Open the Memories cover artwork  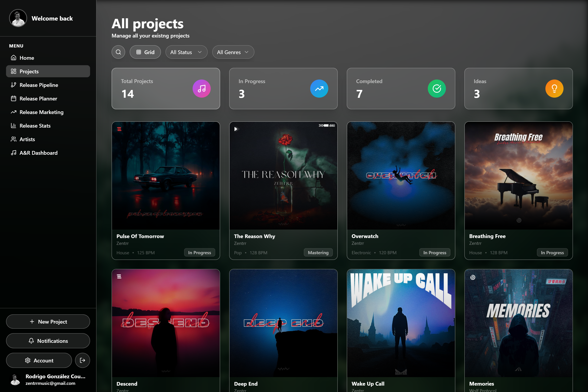point(518,323)
